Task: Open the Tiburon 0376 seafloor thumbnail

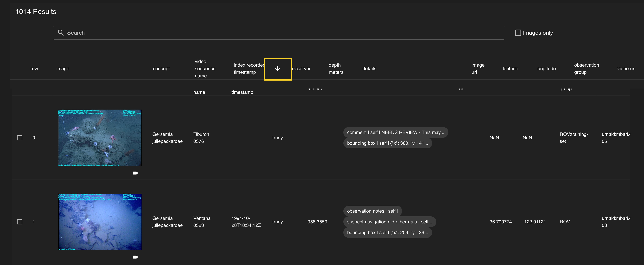Action: 100,138
